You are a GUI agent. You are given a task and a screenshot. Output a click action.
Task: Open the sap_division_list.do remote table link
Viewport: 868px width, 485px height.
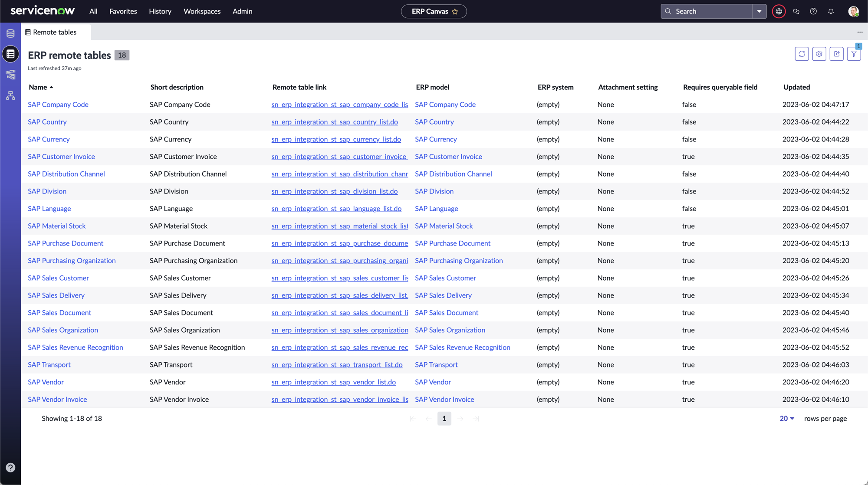[x=334, y=191]
